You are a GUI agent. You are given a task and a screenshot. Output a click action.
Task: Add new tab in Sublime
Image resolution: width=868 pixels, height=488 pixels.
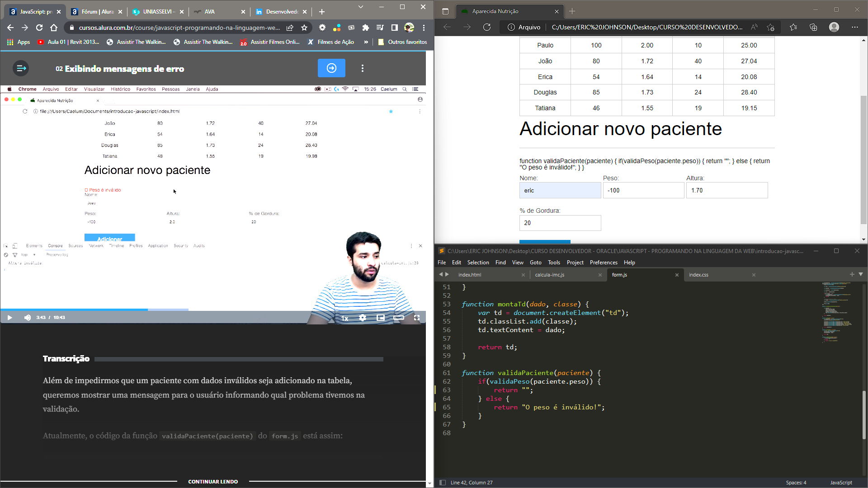(x=852, y=274)
